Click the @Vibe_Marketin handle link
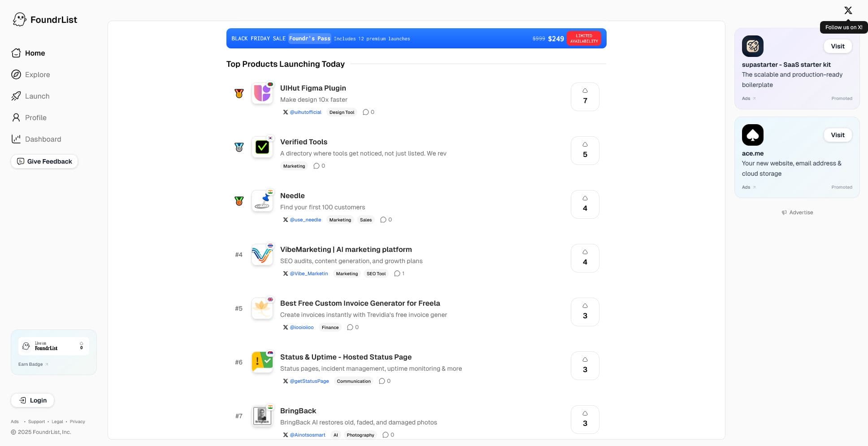Viewport: 868px width, 446px height. tap(309, 273)
